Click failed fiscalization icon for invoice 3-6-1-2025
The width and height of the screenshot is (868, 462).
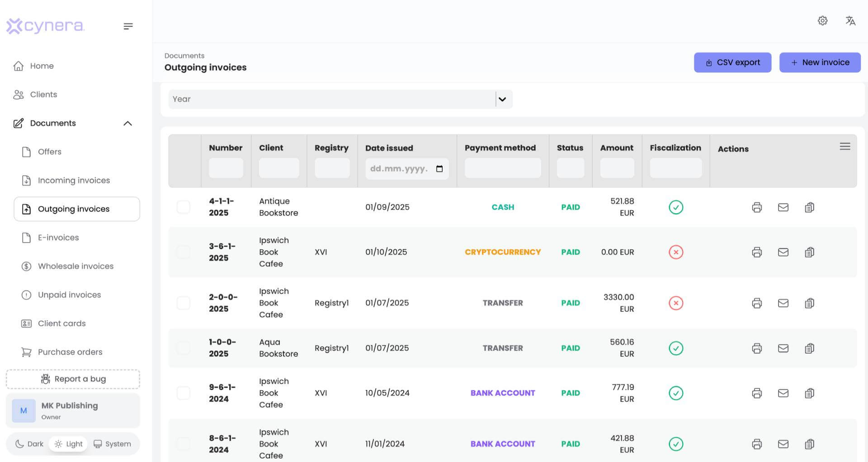676,252
